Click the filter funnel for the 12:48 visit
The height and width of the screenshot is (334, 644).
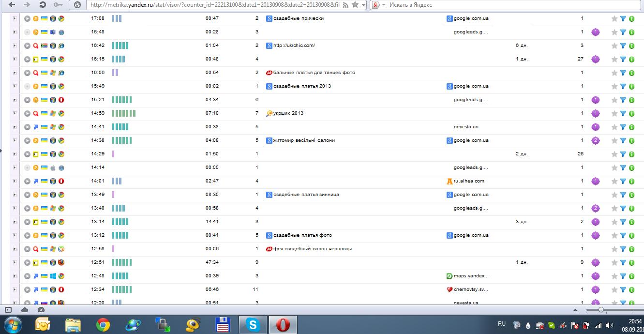(623, 276)
